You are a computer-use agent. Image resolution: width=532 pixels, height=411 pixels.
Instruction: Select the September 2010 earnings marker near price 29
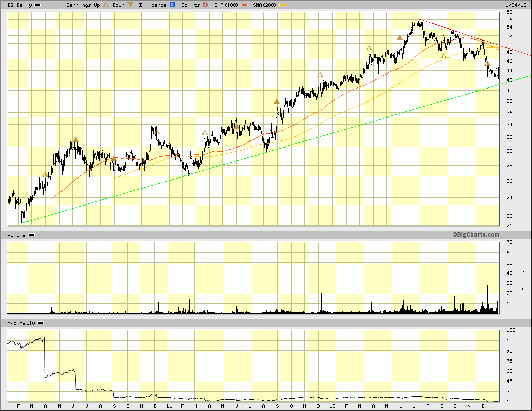pos(114,158)
